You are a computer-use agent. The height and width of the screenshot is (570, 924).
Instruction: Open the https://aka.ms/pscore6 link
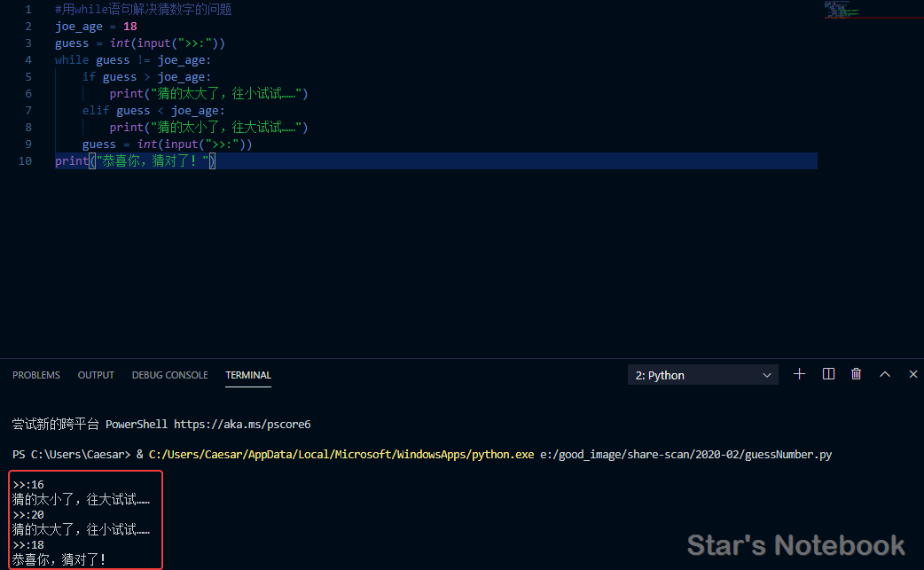coord(242,425)
